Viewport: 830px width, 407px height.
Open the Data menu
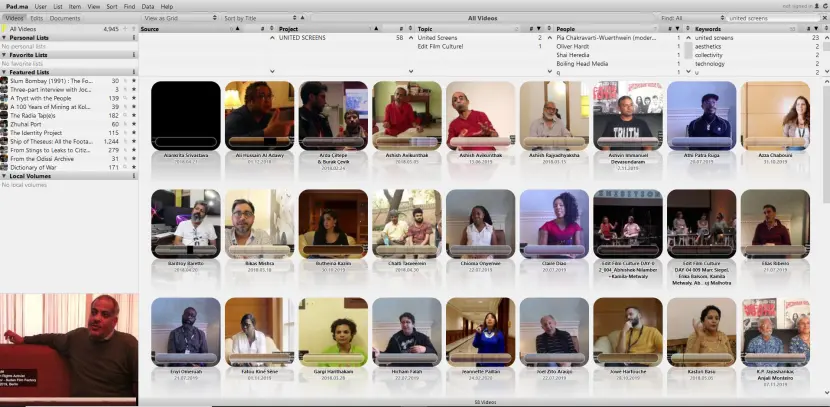(x=147, y=6)
